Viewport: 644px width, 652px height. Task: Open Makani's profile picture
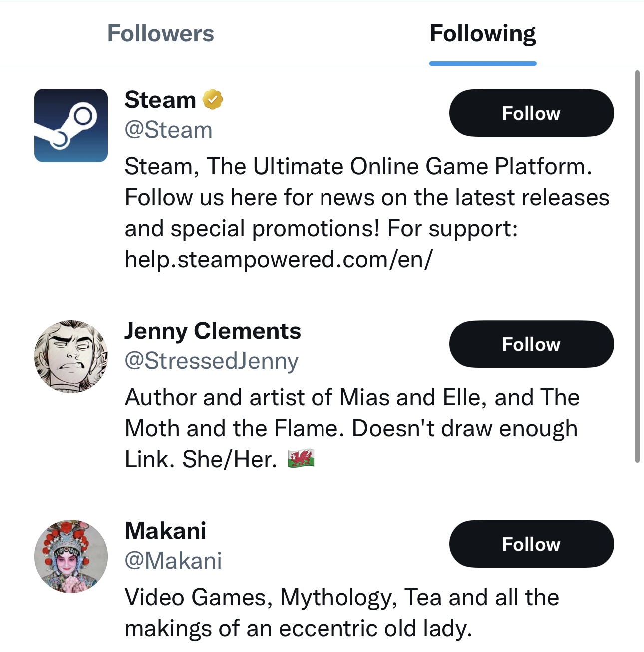coord(71,556)
